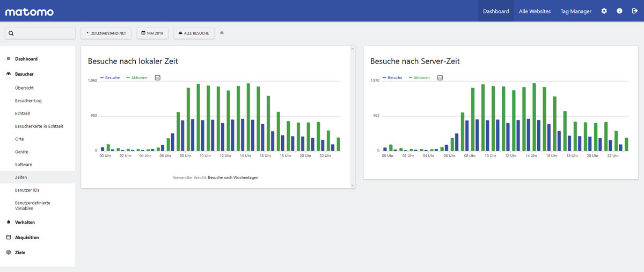Open the MAI 2019 date picker

point(152,33)
